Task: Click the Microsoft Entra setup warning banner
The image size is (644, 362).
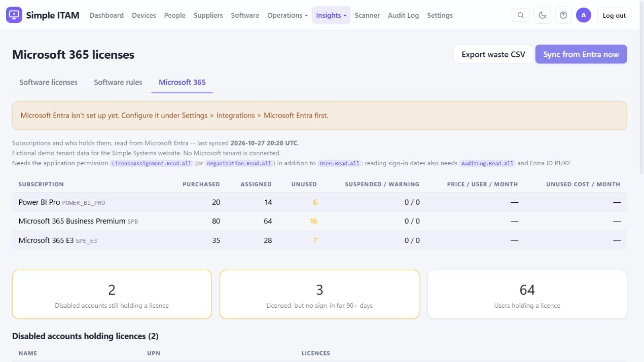Action: (319, 116)
